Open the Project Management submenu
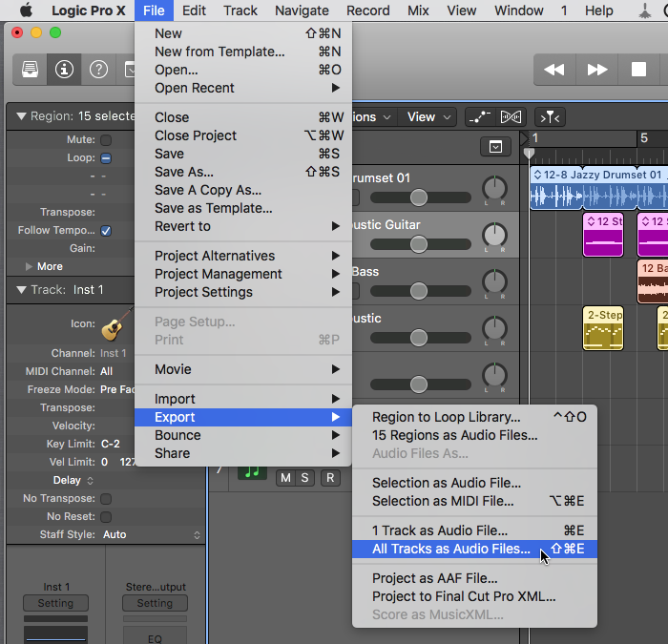668x644 pixels. pos(243,274)
